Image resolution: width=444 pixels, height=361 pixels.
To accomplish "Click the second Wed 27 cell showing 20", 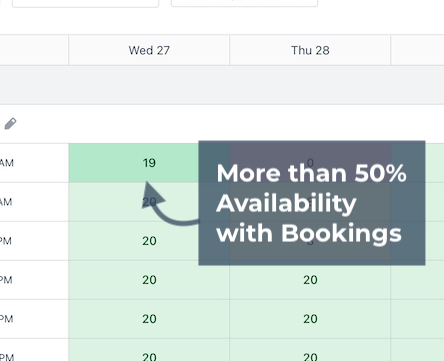I will (x=149, y=241).
